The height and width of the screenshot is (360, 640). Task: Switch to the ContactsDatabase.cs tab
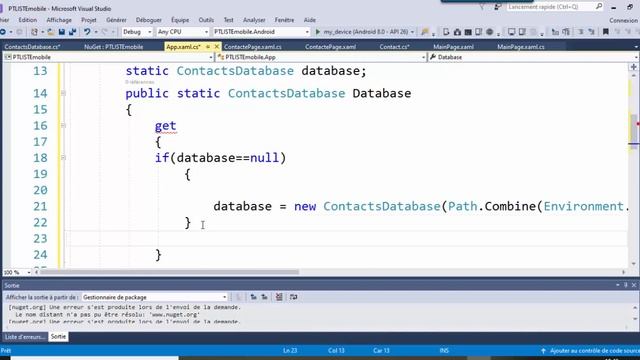pyautogui.click(x=32, y=47)
